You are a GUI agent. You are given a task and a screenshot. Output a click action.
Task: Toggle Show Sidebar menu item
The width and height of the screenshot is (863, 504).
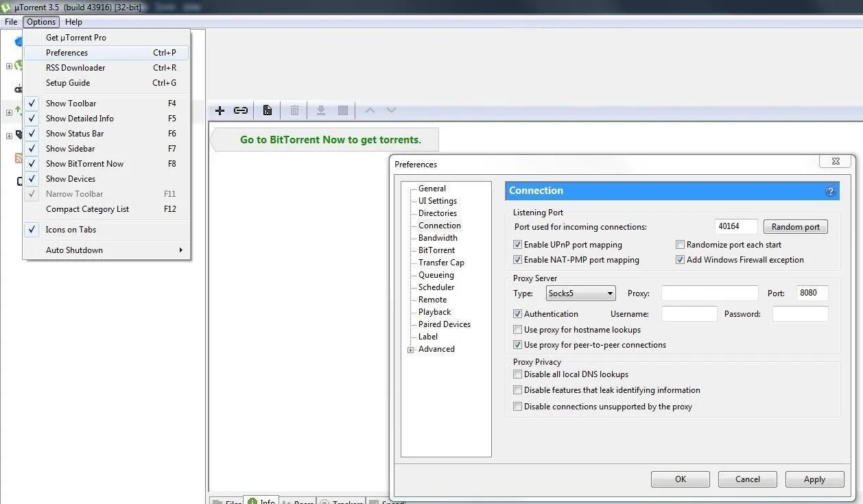[106, 149]
